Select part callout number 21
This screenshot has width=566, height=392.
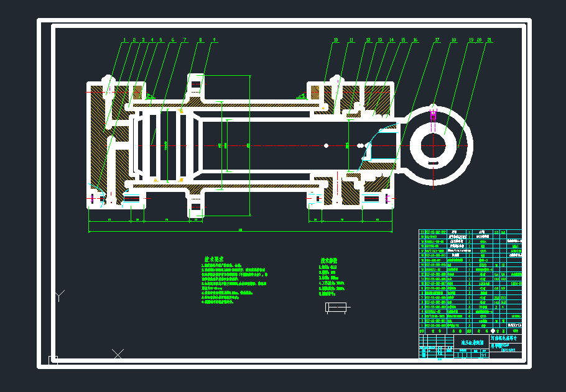click(x=489, y=40)
